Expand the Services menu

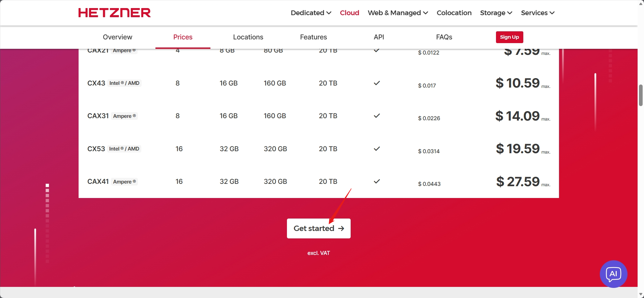pos(537,13)
